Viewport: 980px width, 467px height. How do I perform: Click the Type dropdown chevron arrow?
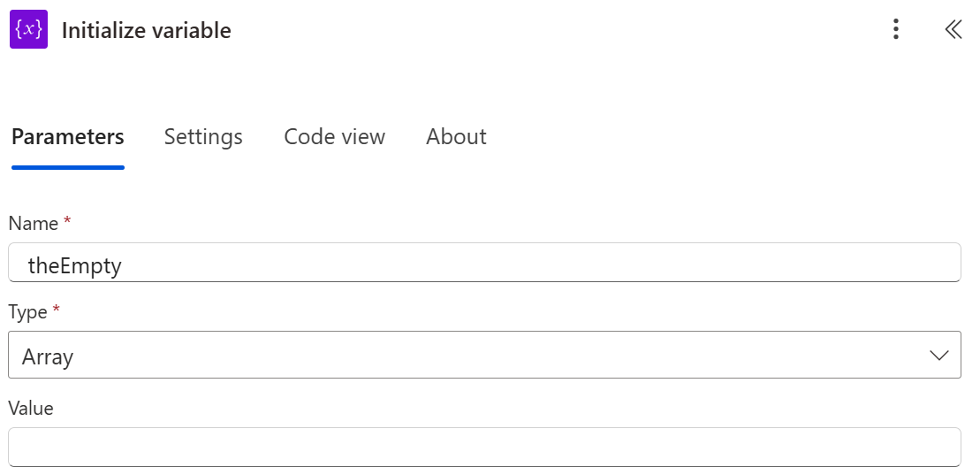(x=938, y=356)
